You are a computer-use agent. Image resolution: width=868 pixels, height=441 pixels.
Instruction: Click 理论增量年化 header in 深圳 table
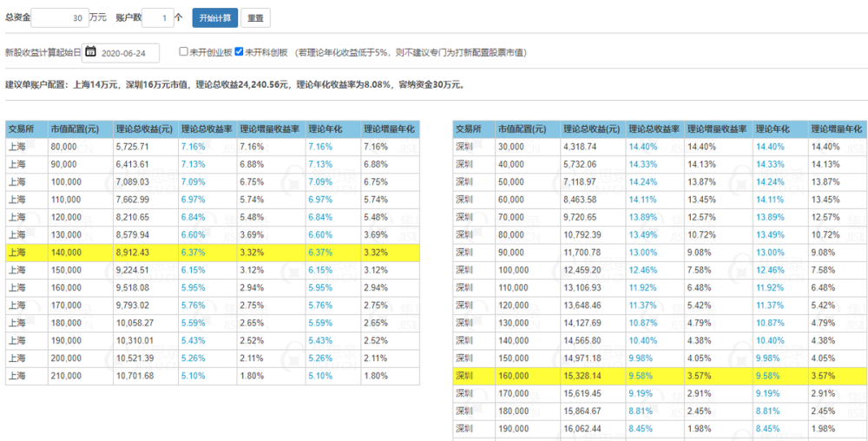click(837, 129)
